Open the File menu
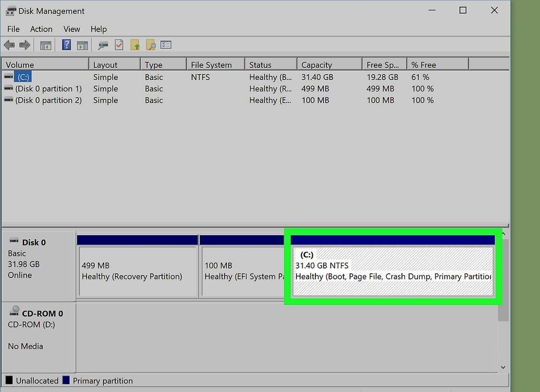The height and width of the screenshot is (392, 540). tap(13, 29)
